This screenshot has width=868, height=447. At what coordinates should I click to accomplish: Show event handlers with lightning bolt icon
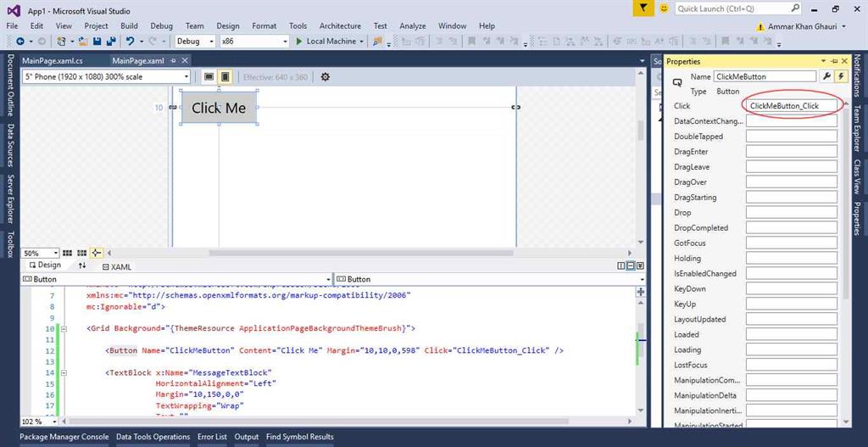(x=841, y=76)
